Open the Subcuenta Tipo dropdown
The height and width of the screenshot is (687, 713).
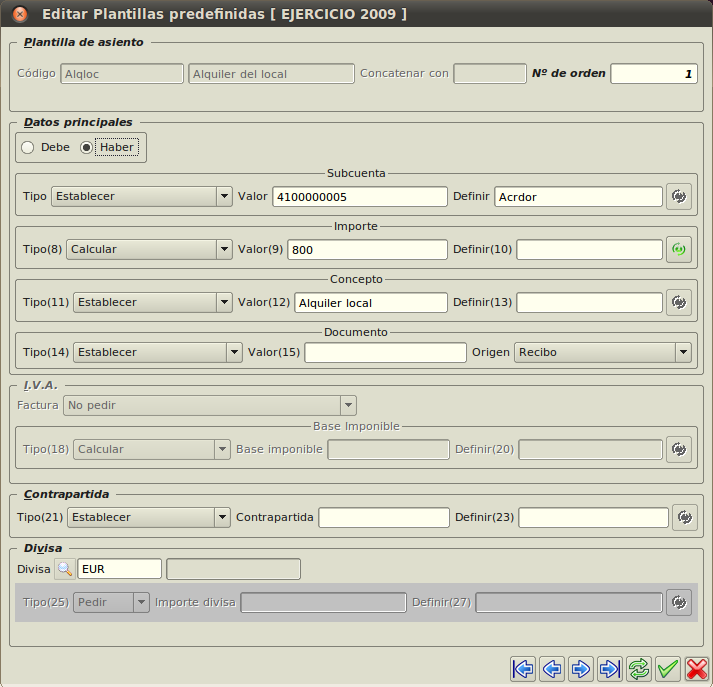[x=141, y=196]
